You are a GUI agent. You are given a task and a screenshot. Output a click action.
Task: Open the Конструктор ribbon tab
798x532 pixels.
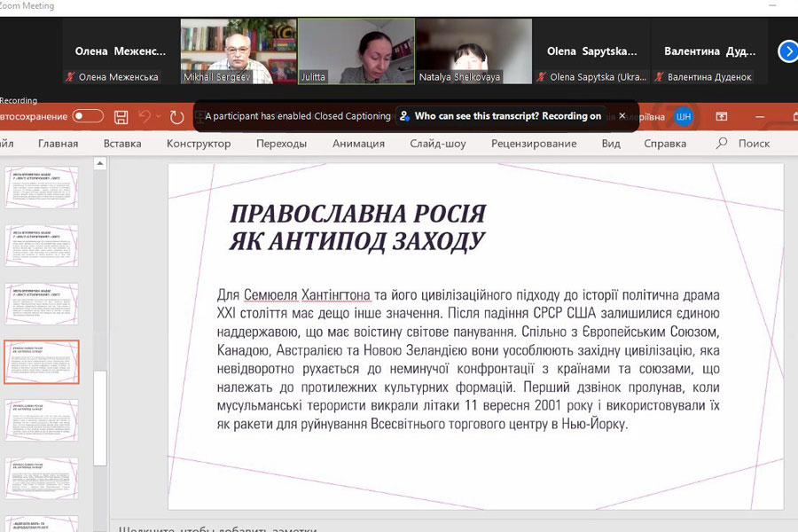[199, 144]
